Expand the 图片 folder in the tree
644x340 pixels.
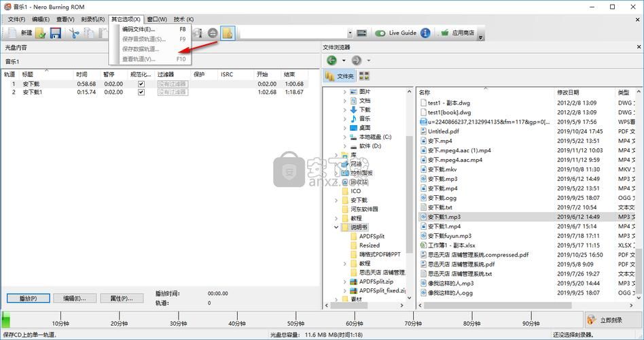click(345, 91)
